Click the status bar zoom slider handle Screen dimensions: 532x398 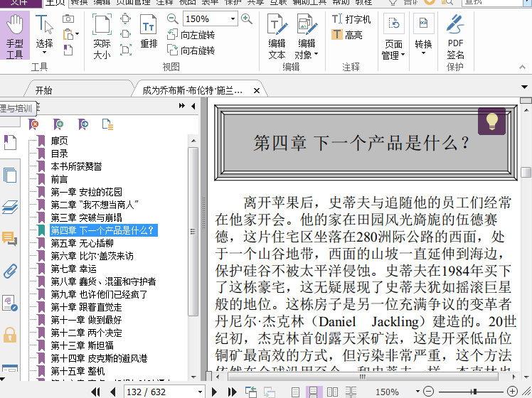(x=474, y=392)
